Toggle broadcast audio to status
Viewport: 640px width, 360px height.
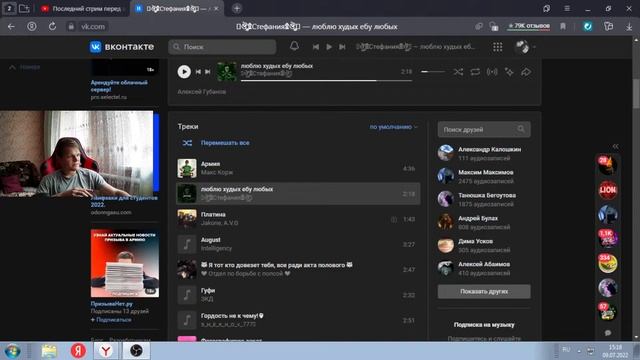492,72
